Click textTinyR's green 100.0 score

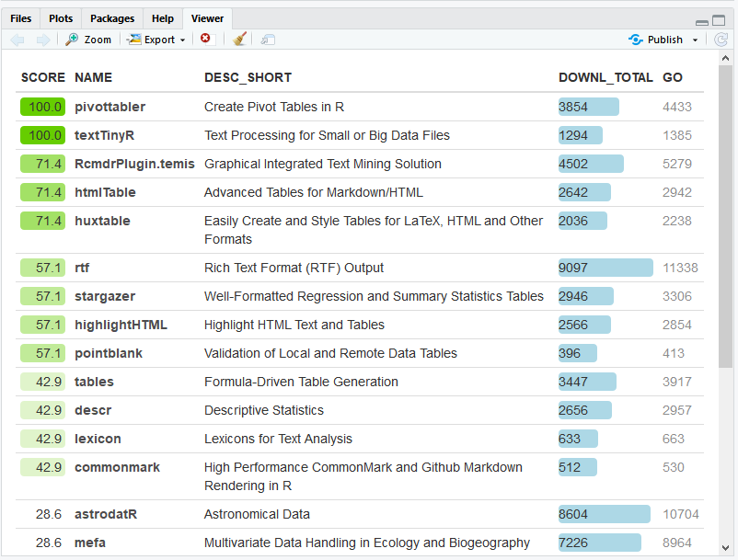(x=43, y=135)
